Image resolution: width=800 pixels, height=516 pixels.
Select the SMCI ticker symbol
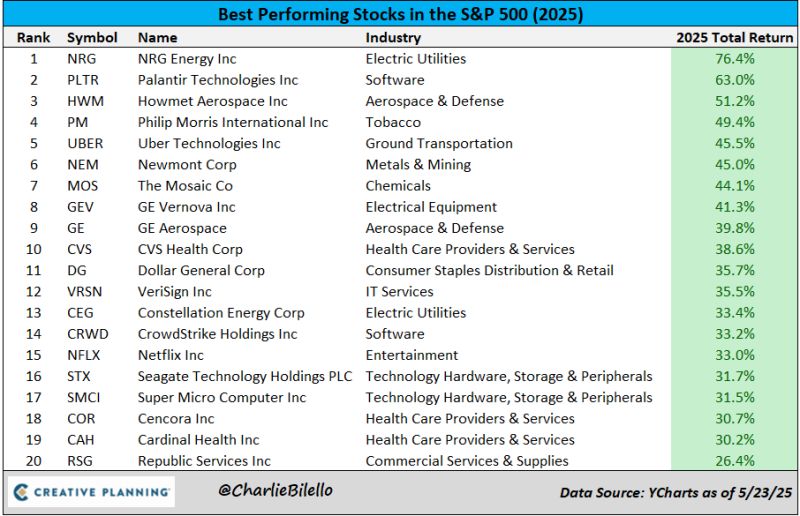85,397
